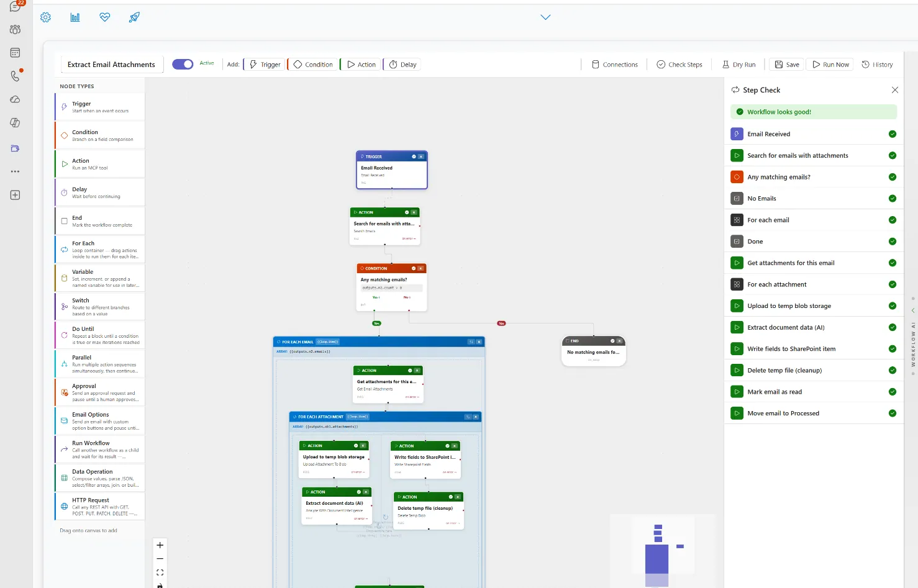Open the heartbeat health icon
The height and width of the screenshot is (588, 918).
(x=105, y=17)
